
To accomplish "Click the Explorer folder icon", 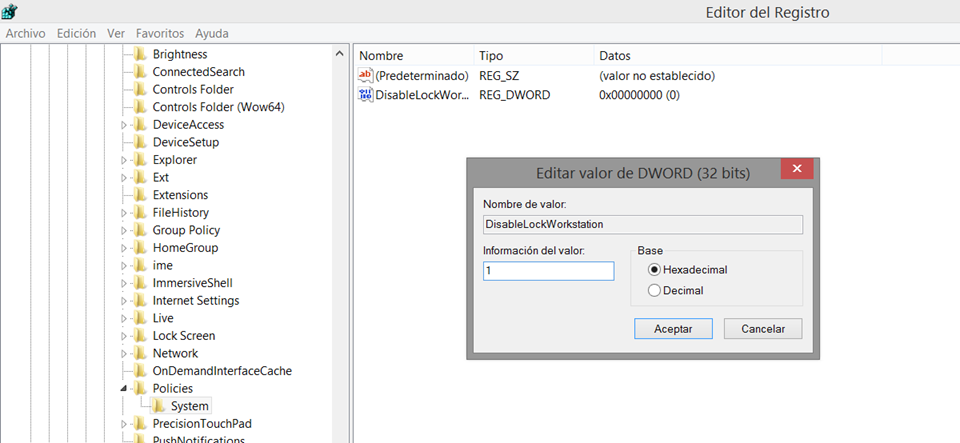I will coord(140,160).
